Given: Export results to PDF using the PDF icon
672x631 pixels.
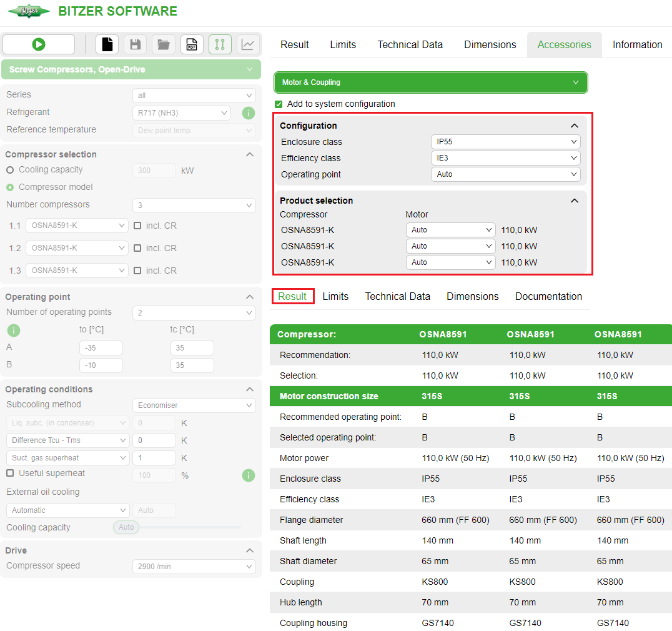Looking at the screenshot, I should coord(192,44).
